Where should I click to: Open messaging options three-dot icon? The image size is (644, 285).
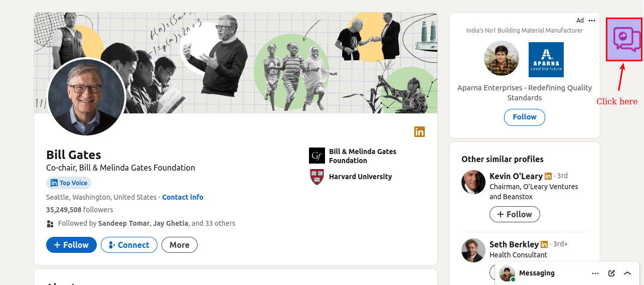coord(595,273)
